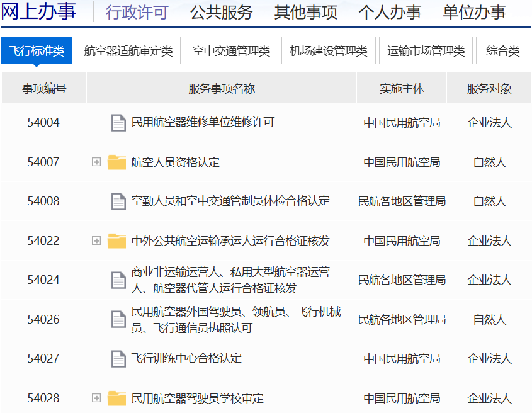
Task: Switch to the 机场建设管理类 tab
Action: tap(329, 50)
